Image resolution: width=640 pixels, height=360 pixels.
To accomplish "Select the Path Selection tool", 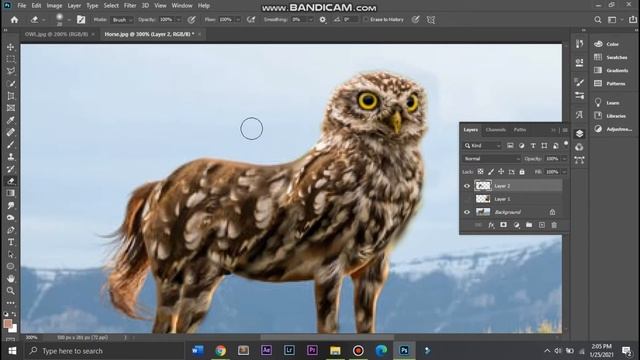I will [11, 254].
